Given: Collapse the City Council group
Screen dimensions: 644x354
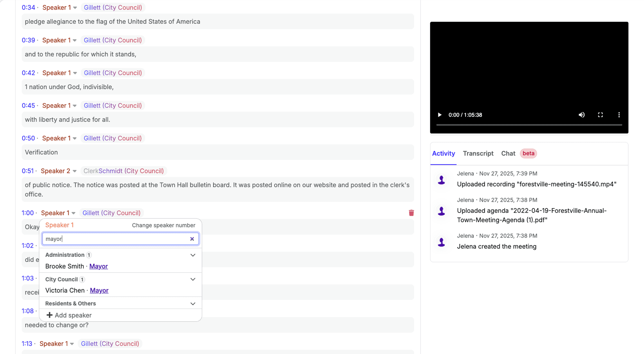Looking at the screenshot, I should coord(193,279).
